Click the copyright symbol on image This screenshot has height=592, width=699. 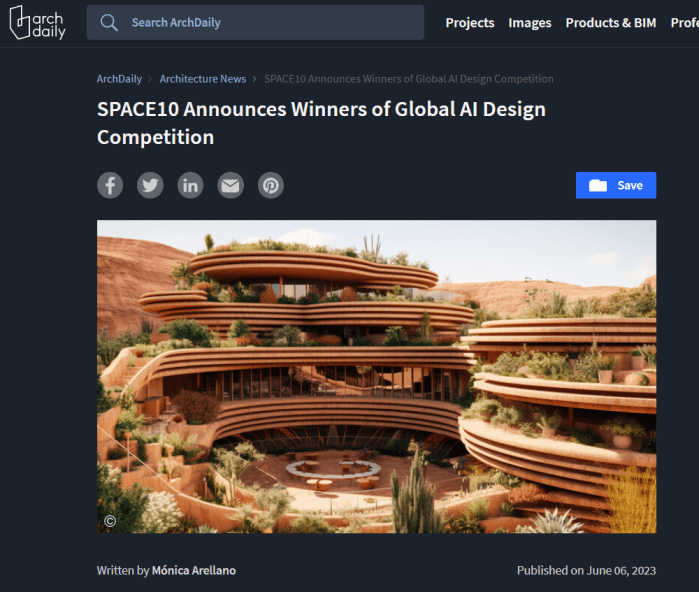tap(110, 521)
